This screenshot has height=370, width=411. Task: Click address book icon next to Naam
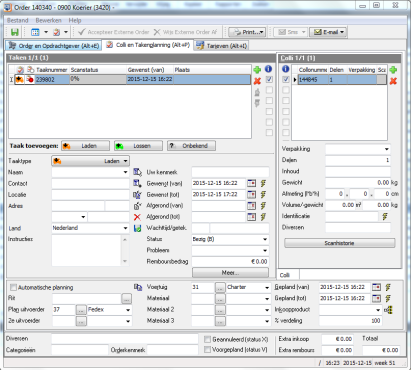(x=137, y=172)
